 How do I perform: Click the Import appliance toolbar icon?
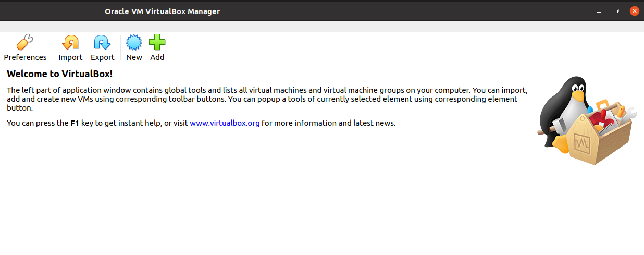70,43
